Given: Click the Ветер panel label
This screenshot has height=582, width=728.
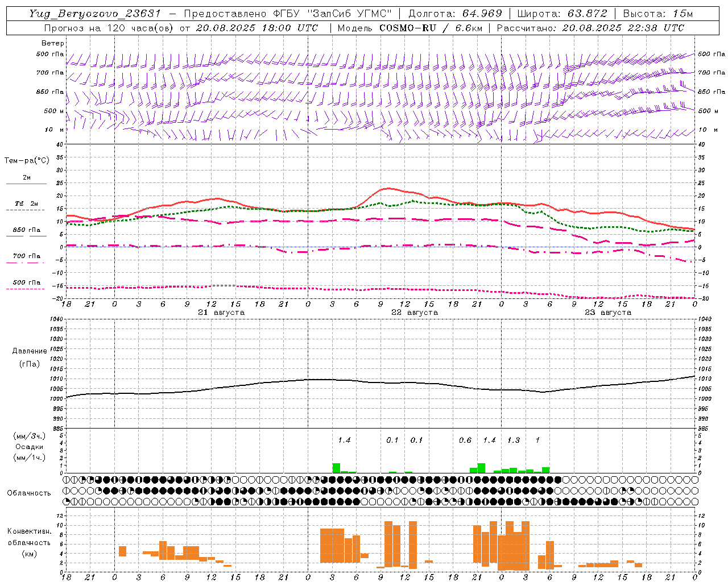Looking at the screenshot, I should 53,43.
